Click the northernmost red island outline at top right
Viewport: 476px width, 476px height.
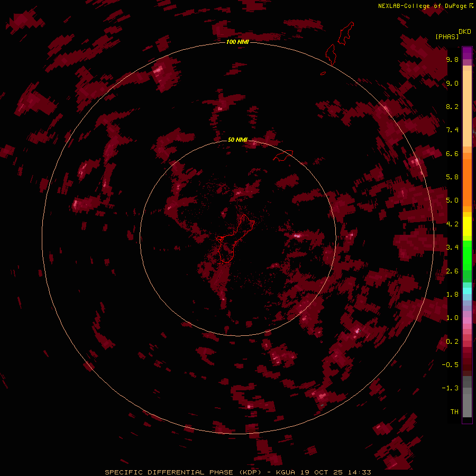(346, 33)
